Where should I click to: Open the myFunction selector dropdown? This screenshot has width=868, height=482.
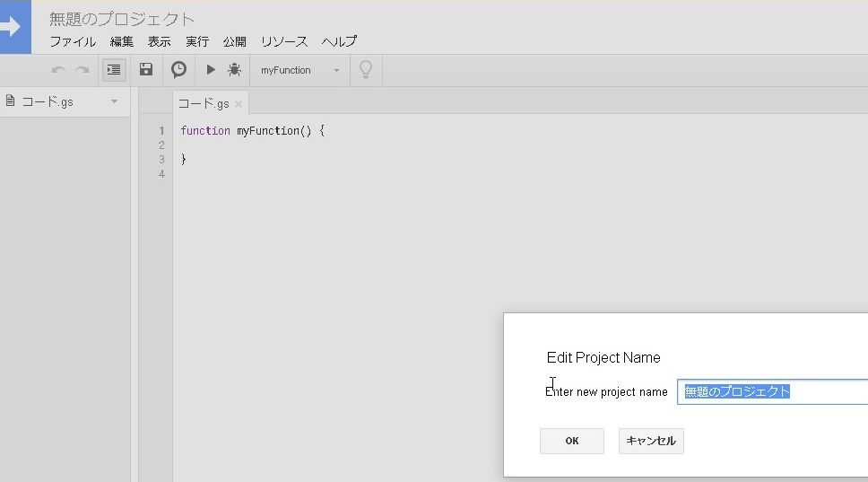tap(299, 70)
